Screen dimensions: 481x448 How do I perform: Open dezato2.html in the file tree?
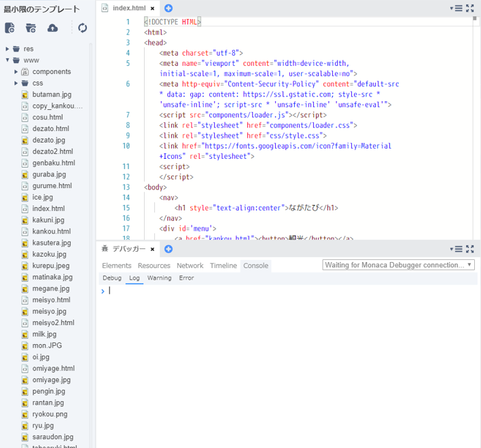click(x=53, y=151)
